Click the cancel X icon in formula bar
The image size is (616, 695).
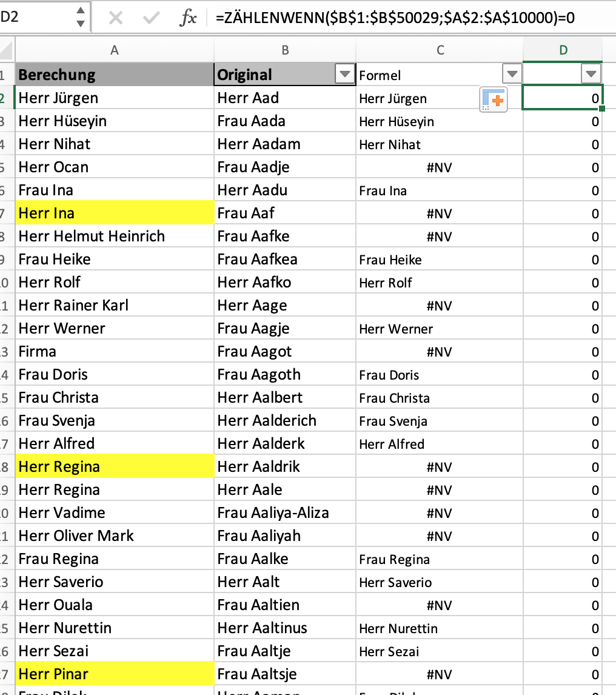point(115,18)
